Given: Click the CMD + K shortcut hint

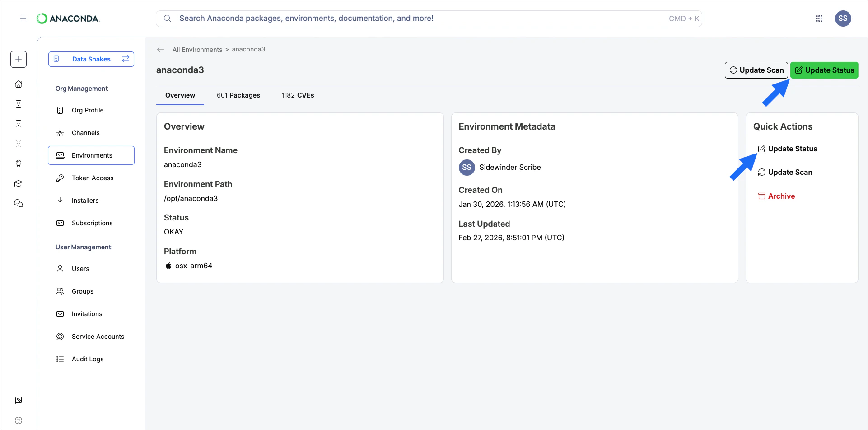Looking at the screenshot, I should point(684,19).
